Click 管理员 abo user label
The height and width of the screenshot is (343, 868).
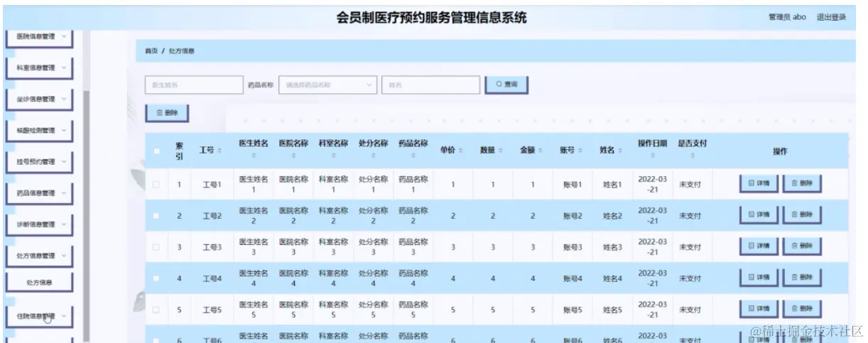[787, 18]
